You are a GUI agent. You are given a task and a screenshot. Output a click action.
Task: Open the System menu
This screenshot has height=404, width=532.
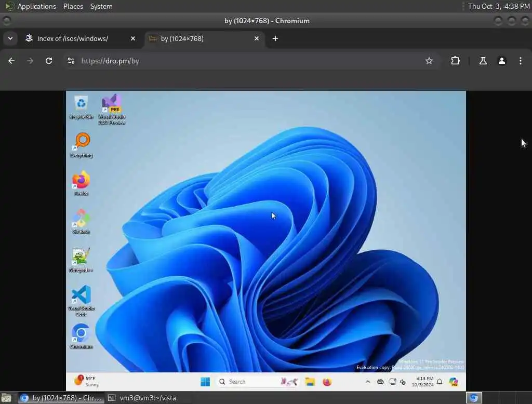pyautogui.click(x=101, y=6)
